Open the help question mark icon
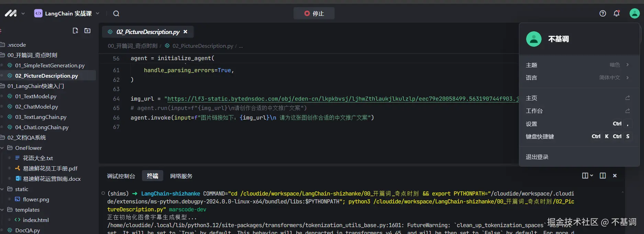 [602, 13]
